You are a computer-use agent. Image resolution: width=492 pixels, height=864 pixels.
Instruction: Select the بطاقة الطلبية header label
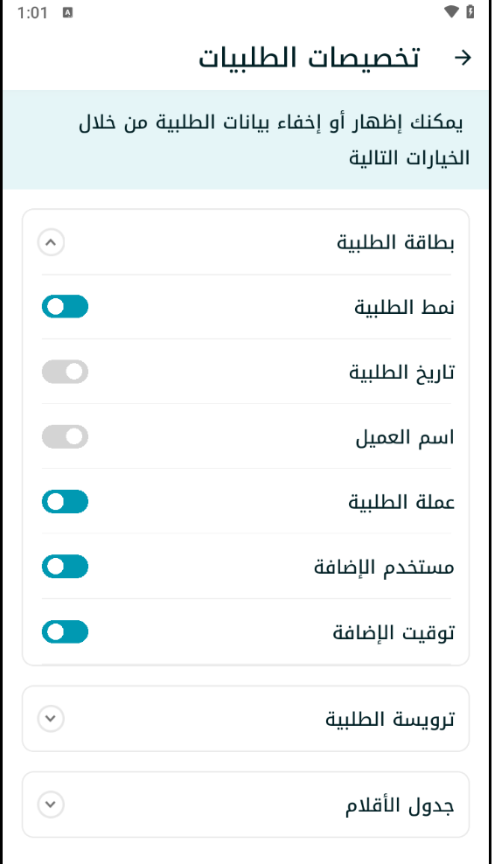396,242
